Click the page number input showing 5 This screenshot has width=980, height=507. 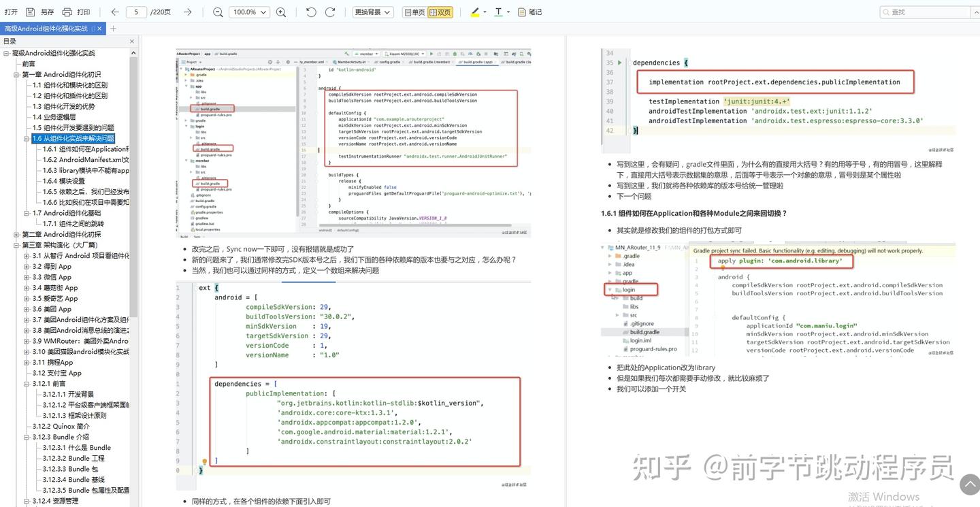(x=140, y=12)
